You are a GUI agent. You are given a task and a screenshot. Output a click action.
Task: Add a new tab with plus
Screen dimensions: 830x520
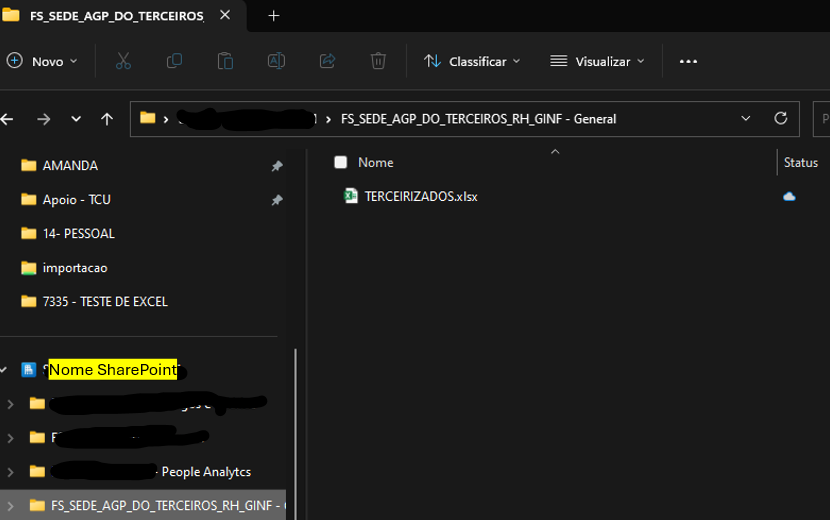pyautogui.click(x=274, y=16)
